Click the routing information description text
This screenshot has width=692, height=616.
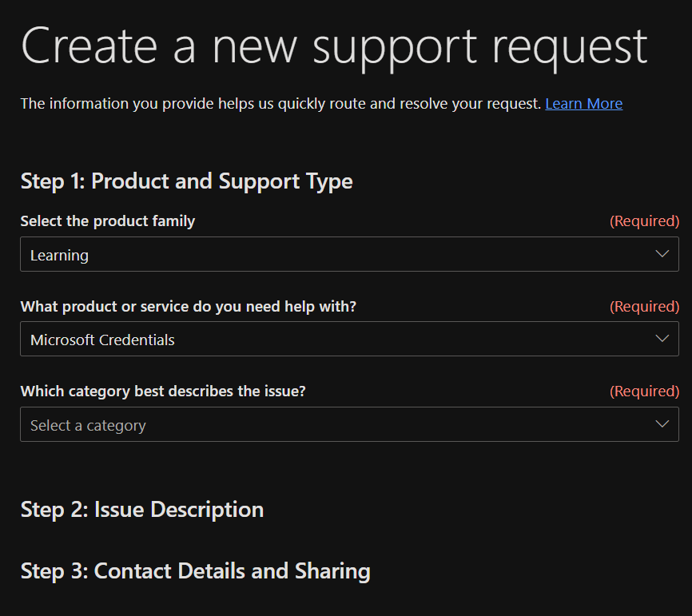click(280, 104)
